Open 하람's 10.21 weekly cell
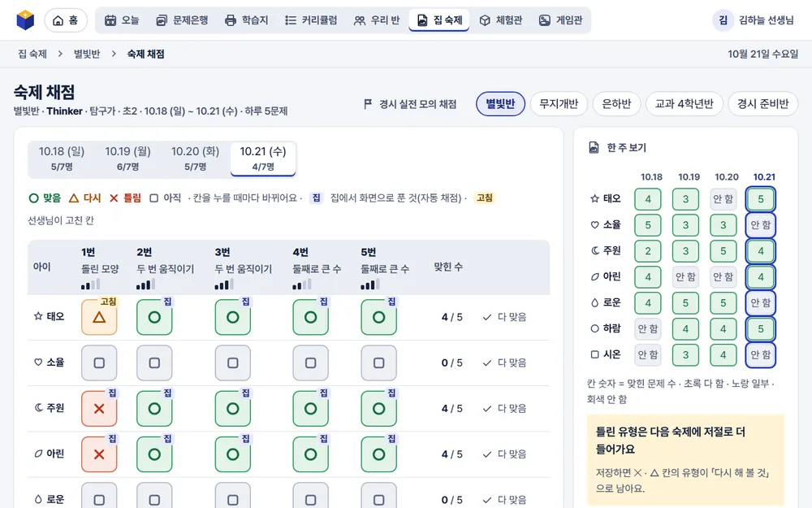 coord(761,328)
